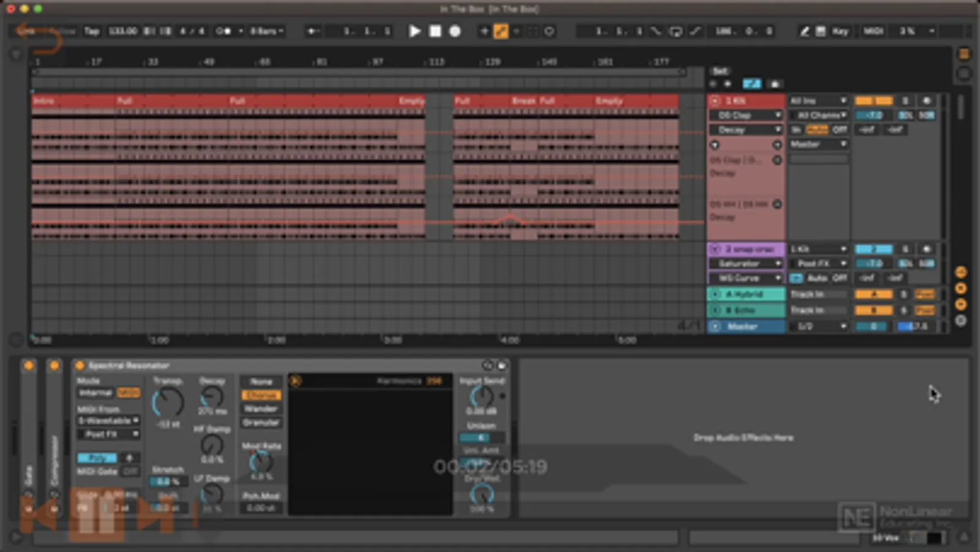Click the Unison value slider
This screenshot has height=552, width=980.
[482, 438]
